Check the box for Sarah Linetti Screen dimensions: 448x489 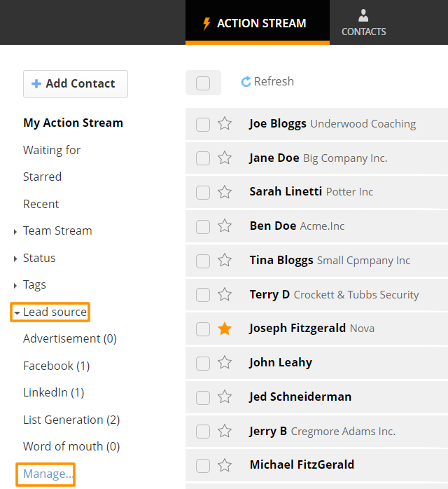tap(203, 193)
